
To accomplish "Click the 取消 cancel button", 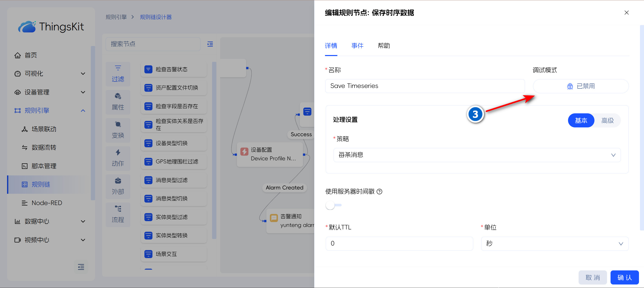I will coord(593,277).
